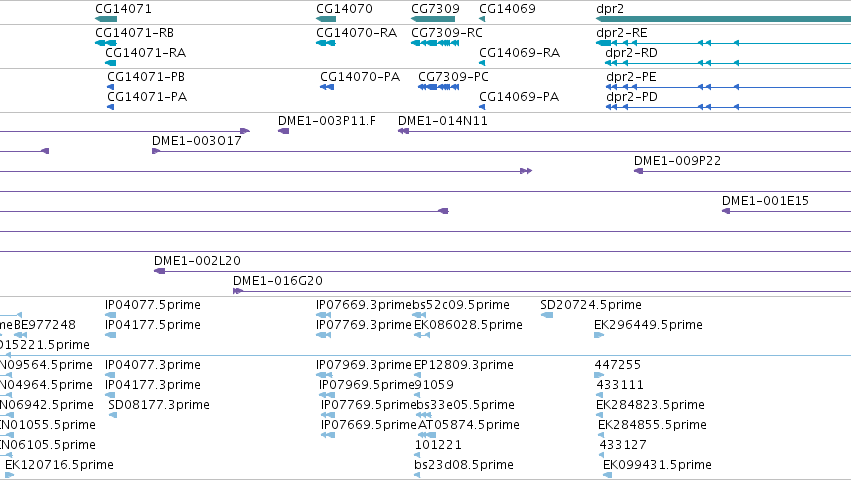This screenshot has height=480, width=851.
Task: Select SD08177.3prime EST label
Action: point(158,405)
